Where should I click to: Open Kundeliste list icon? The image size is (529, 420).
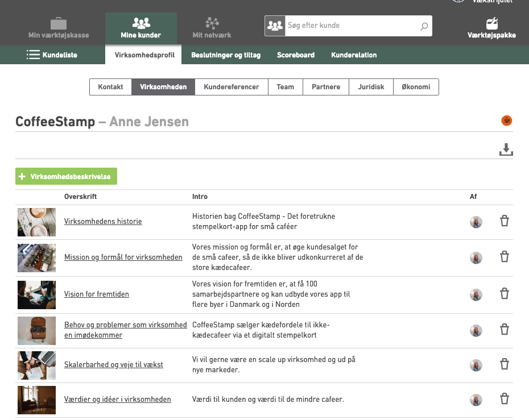tap(33, 55)
